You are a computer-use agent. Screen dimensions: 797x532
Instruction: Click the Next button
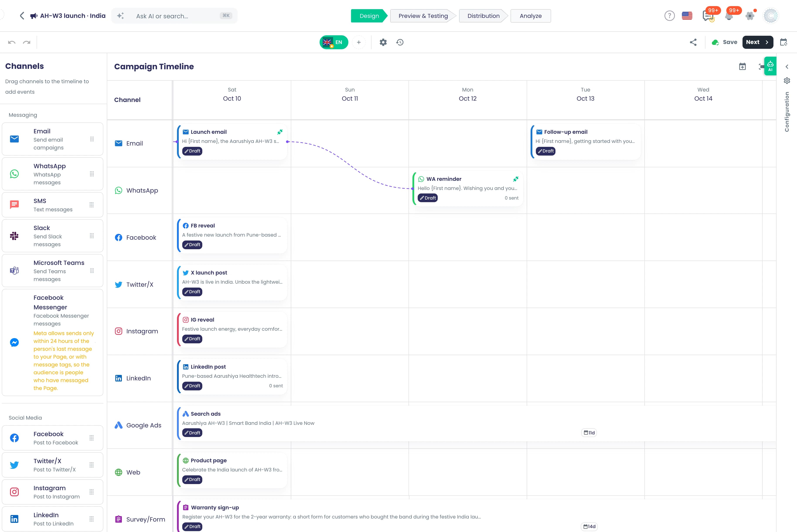coord(758,42)
